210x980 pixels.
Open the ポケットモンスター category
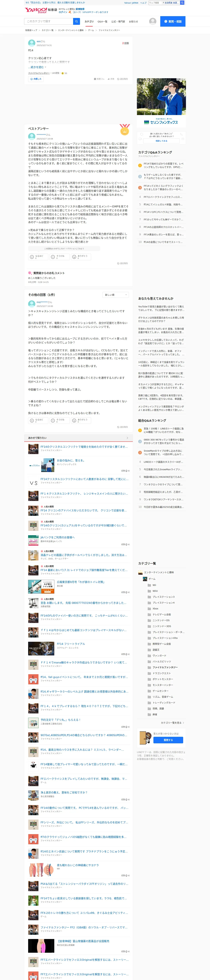(x=163, y=679)
